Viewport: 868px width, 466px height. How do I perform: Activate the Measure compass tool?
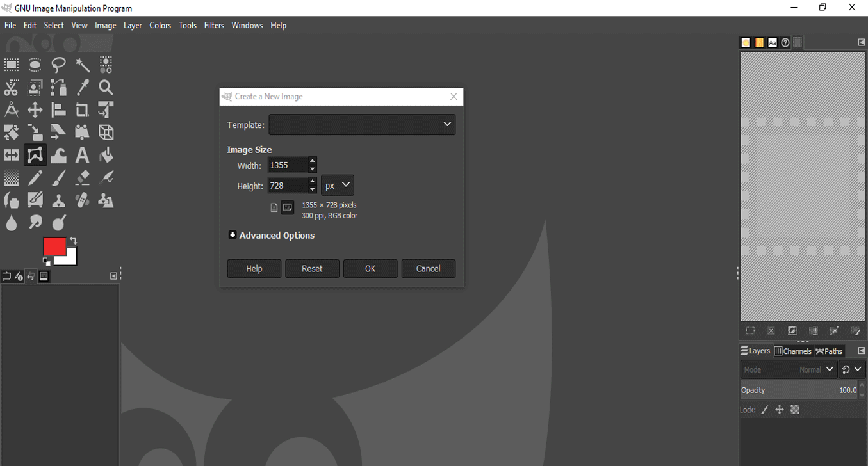pos(12,109)
